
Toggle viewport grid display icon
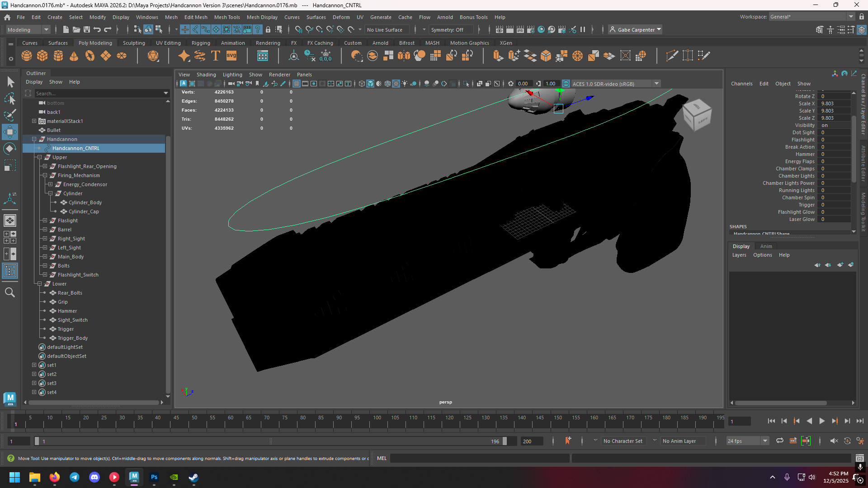[x=296, y=84]
